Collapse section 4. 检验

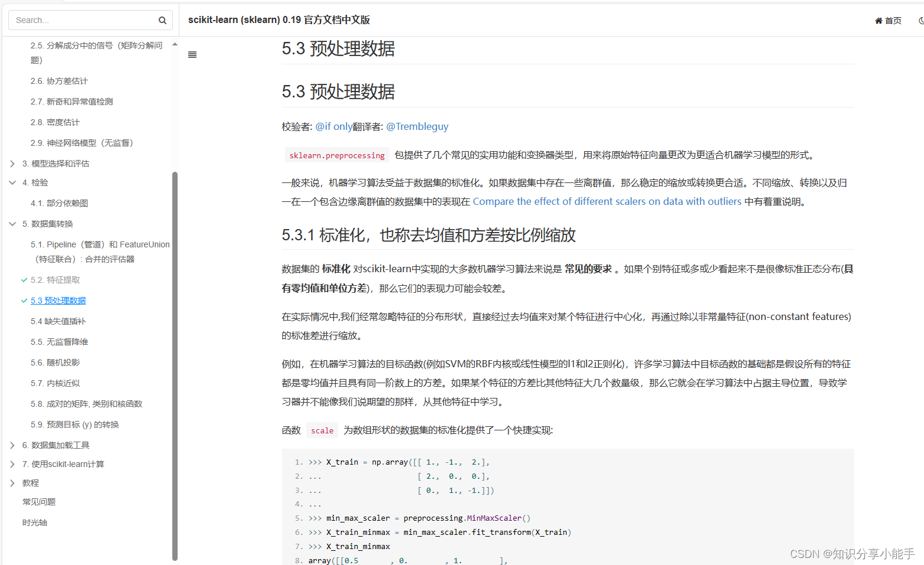click(x=12, y=182)
